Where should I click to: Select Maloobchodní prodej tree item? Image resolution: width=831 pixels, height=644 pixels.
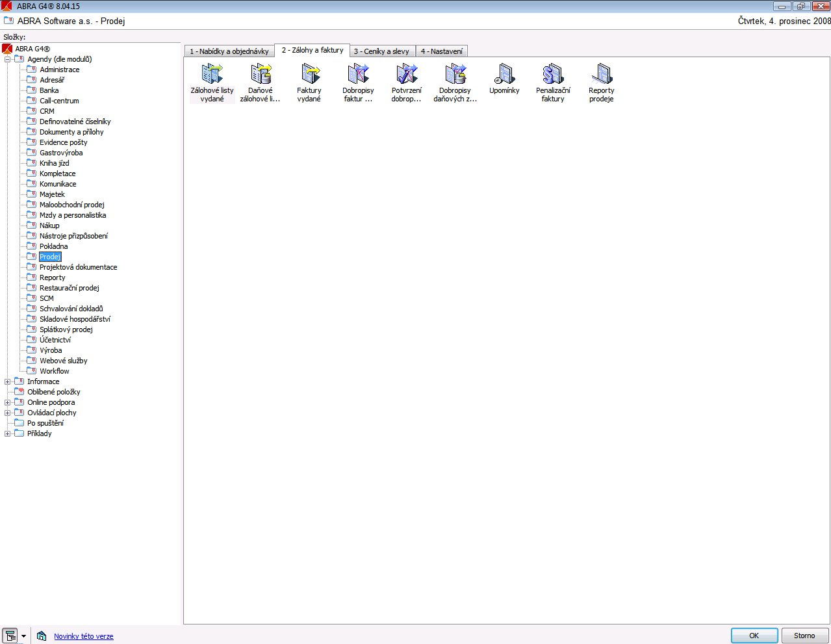coord(72,205)
